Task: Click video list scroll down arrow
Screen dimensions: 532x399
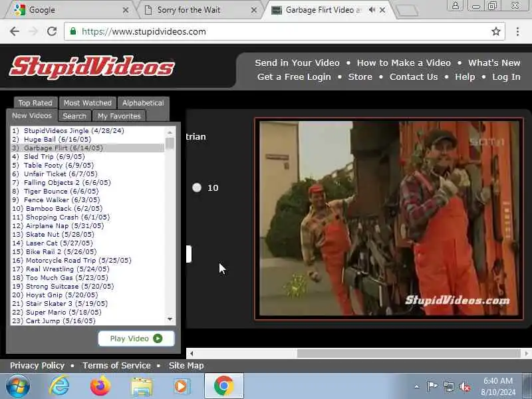Action: [x=170, y=319]
